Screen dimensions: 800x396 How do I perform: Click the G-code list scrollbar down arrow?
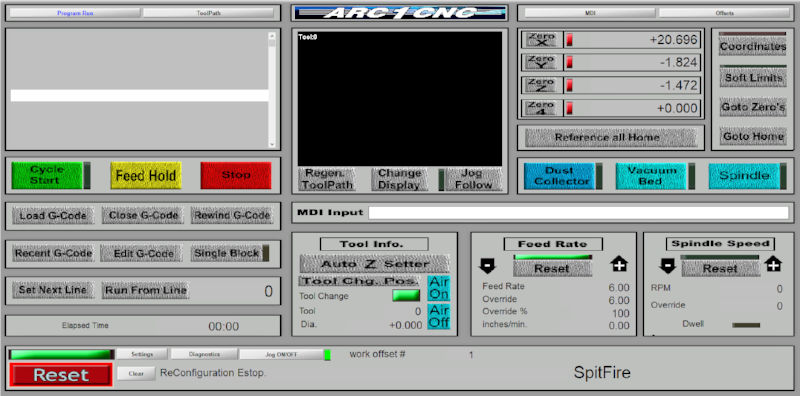pos(272,144)
